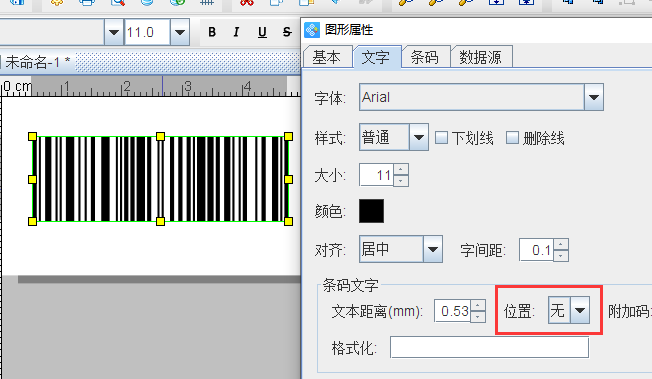Click the barcode's top-left yellow resize handle
Screen dimensions: 652x379
(32, 136)
